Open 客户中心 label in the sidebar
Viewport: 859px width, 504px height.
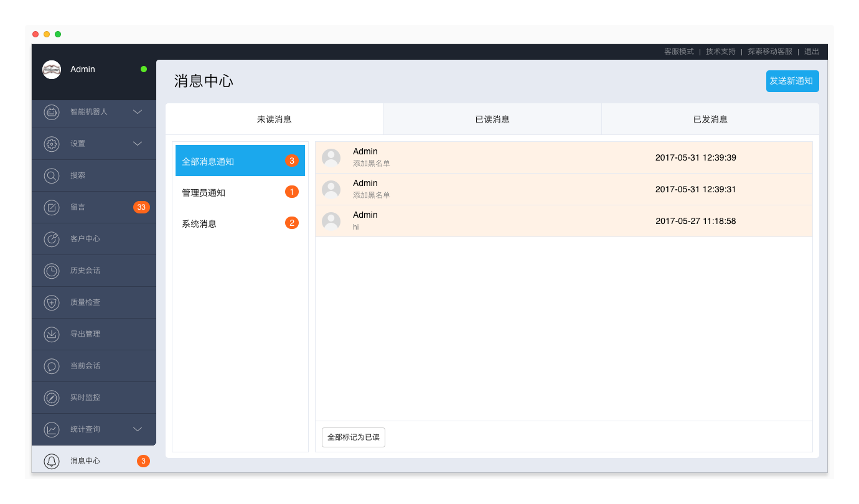[x=85, y=239]
